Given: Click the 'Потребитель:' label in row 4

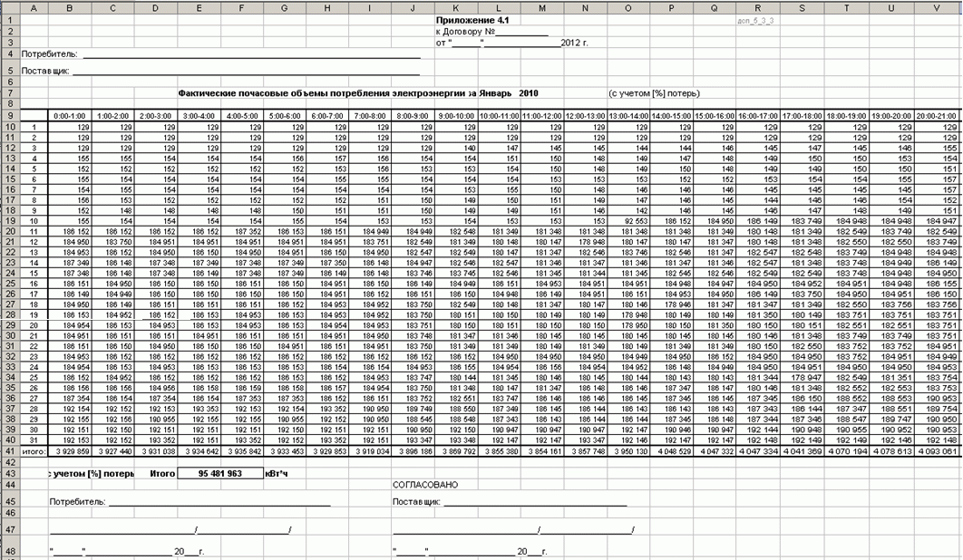Looking at the screenshot, I should coord(49,54).
